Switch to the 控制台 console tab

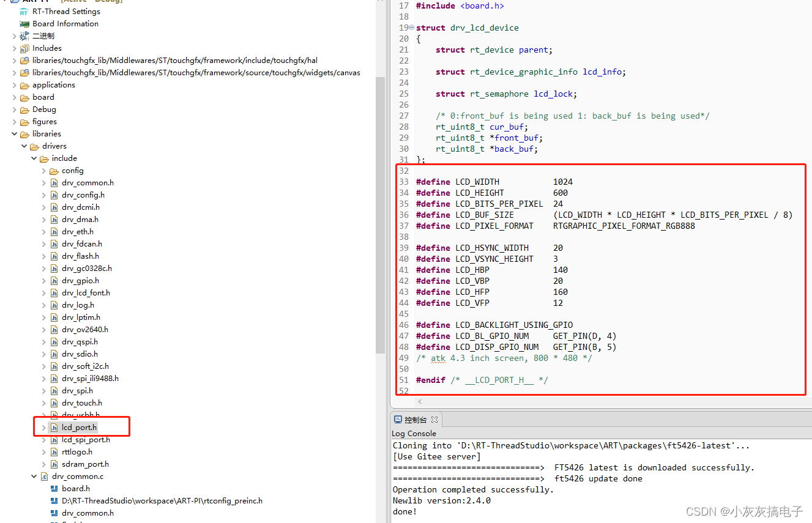(x=416, y=420)
